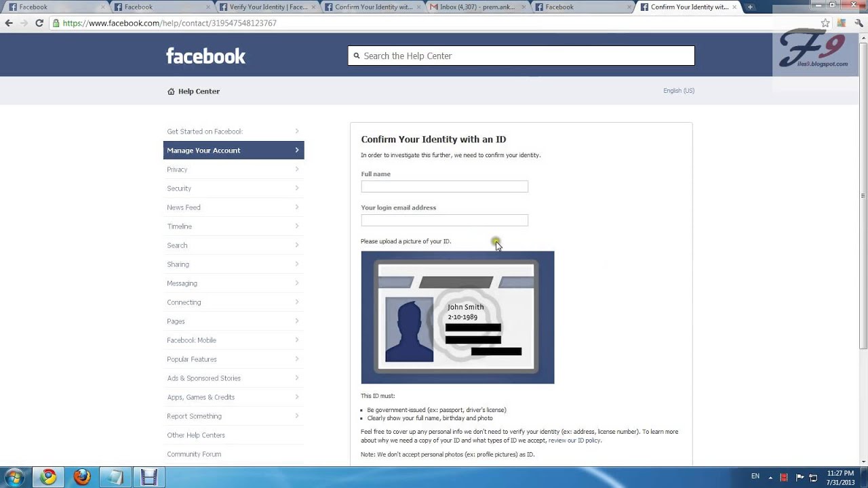Image resolution: width=868 pixels, height=488 pixels.
Task: Expand the Manage Your Account section
Action: tap(233, 150)
